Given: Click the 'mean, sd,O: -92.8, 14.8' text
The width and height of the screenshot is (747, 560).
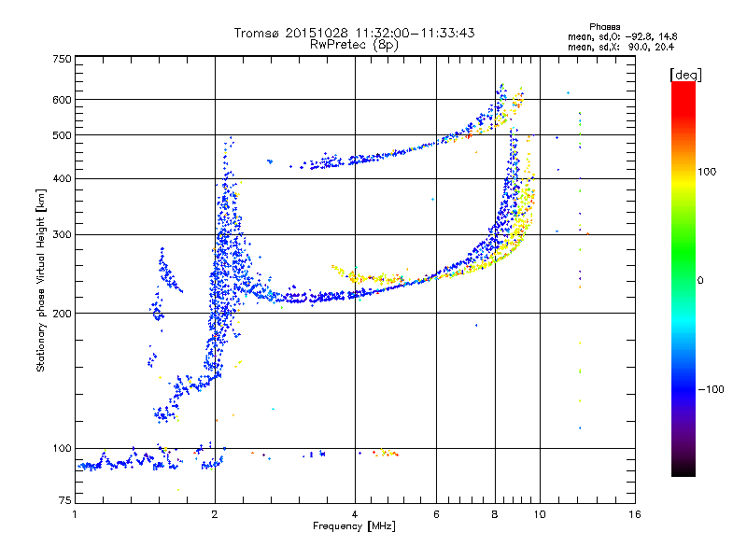Looking at the screenshot, I should pyautogui.click(x=622, y=36).
